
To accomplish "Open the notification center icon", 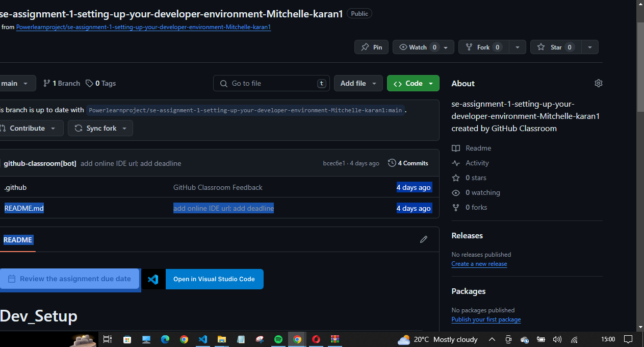I will click(628, 339).
